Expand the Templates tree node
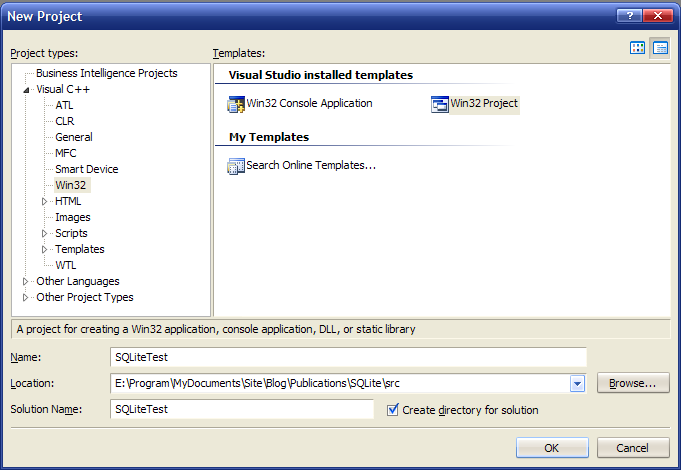This screenshot has height=470, width=681. coord(44,250)
